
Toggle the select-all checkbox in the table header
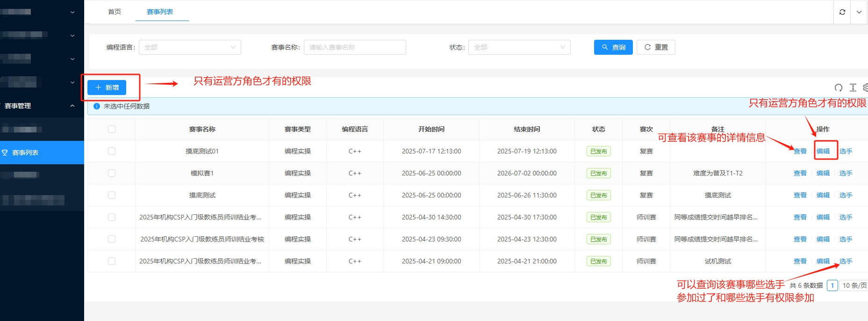(112, 129)
